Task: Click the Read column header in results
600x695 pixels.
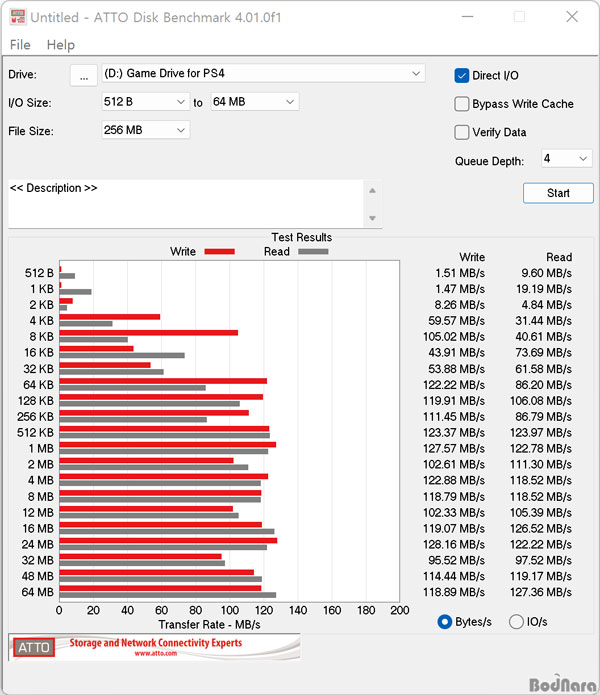Action: click(559, 257)
